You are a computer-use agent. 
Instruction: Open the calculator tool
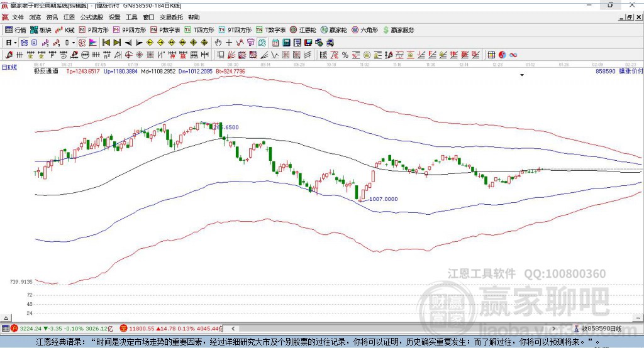coord(287,43)
